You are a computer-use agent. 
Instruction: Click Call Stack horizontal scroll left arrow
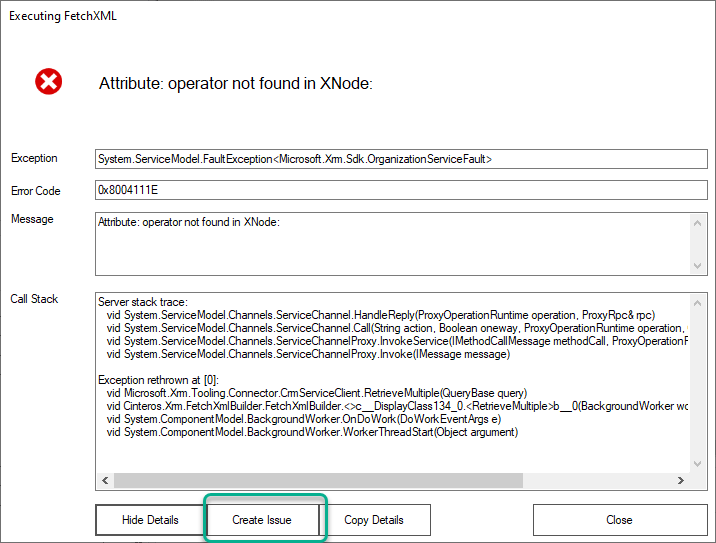click(104, 482)
